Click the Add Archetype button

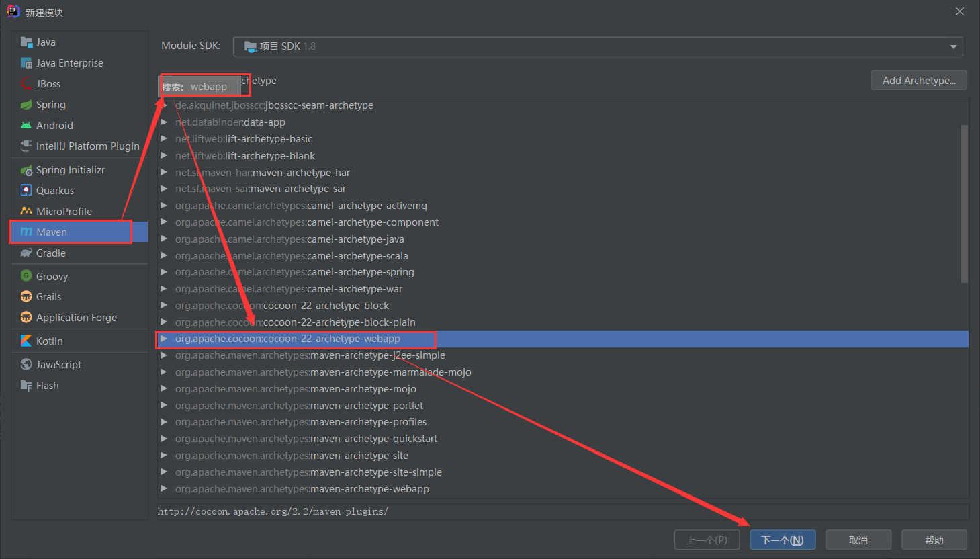tap(919, 81)
